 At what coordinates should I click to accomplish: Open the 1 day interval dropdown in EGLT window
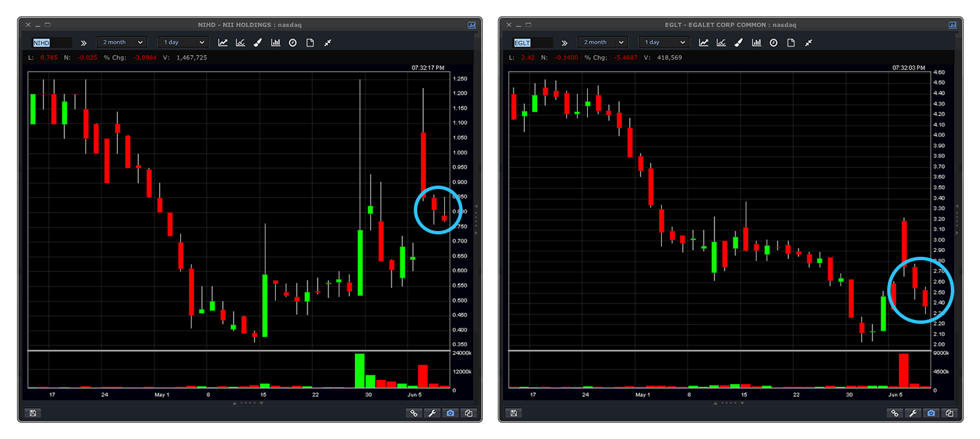tap(664, 42)
